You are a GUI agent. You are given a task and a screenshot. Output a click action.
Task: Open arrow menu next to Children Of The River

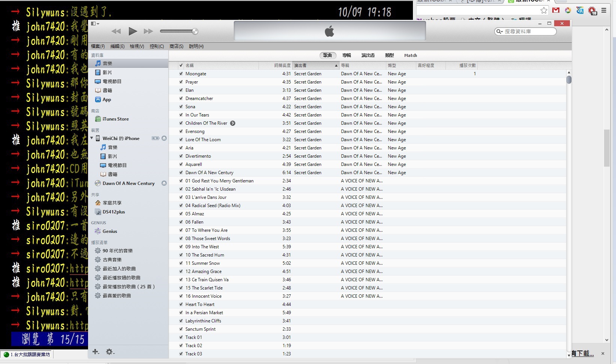pos(233,123)
